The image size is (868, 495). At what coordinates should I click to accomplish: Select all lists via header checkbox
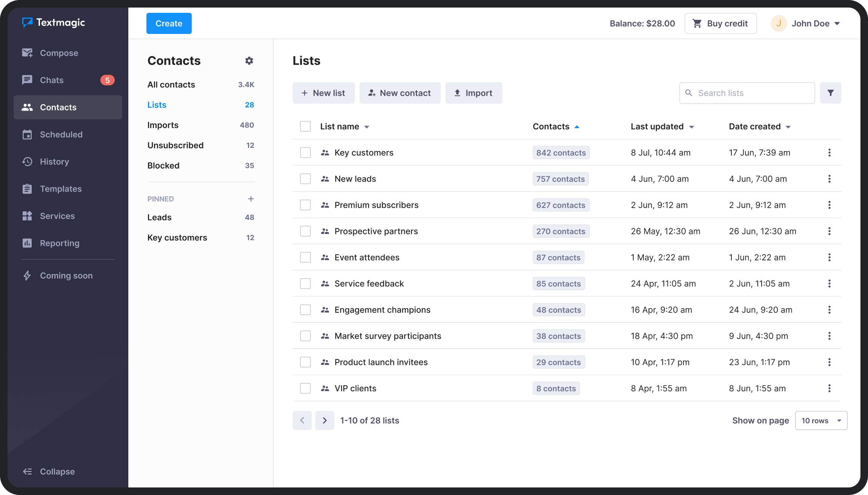tap(305, 126)
